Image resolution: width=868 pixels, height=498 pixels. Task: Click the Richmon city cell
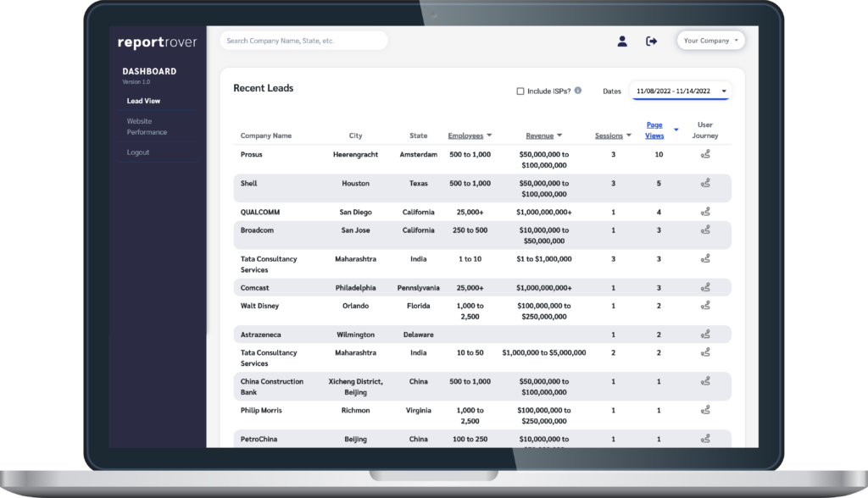(x=355, y=410)
